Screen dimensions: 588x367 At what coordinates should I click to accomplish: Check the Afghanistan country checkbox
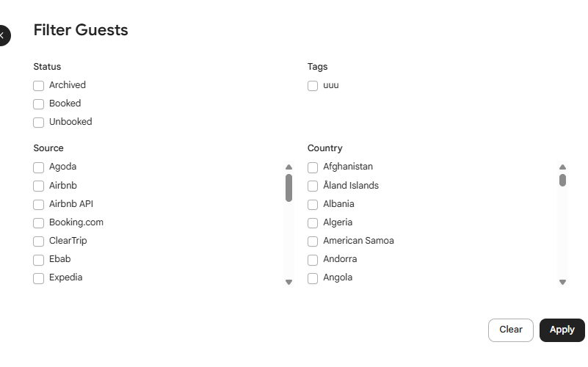pyautogui.click(x=313, y=167)
